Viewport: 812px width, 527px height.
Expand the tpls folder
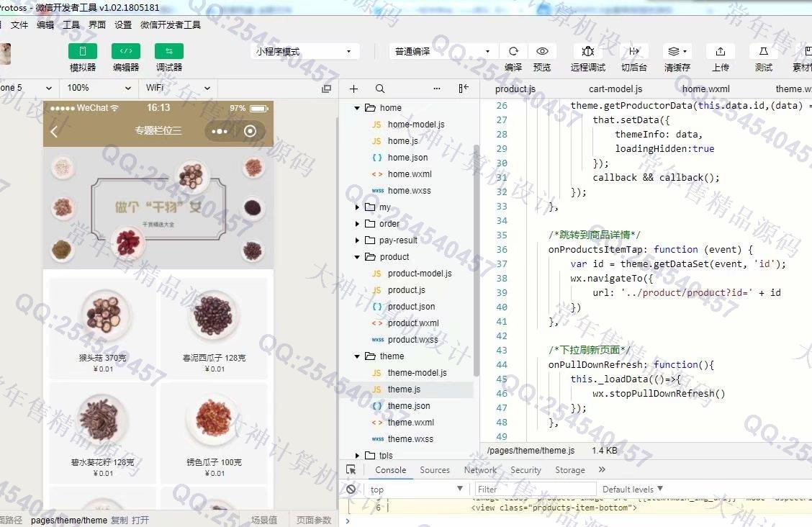[x=357, y=456]
